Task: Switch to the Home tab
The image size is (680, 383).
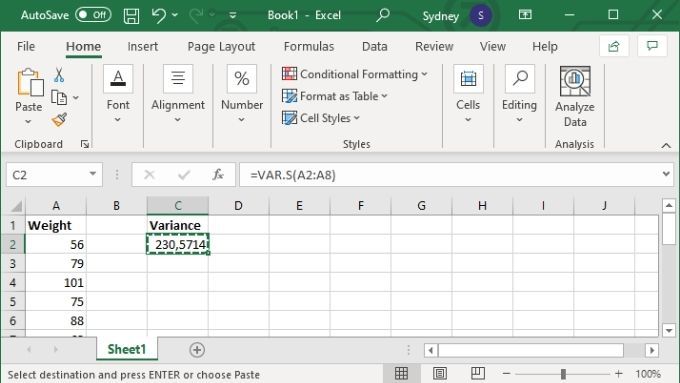Action: coord(83,46)
